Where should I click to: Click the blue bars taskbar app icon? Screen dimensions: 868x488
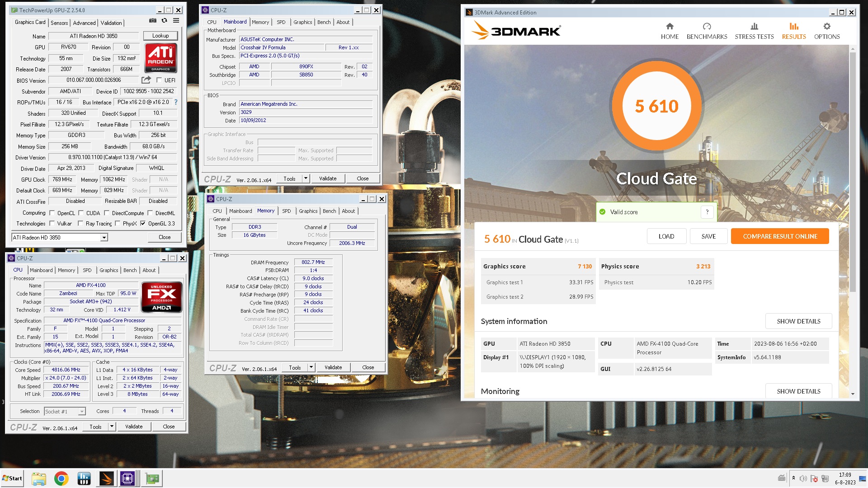click(84, 479)
